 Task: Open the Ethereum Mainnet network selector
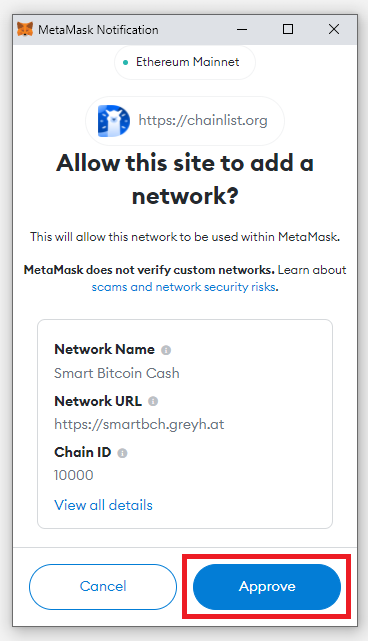185,62
